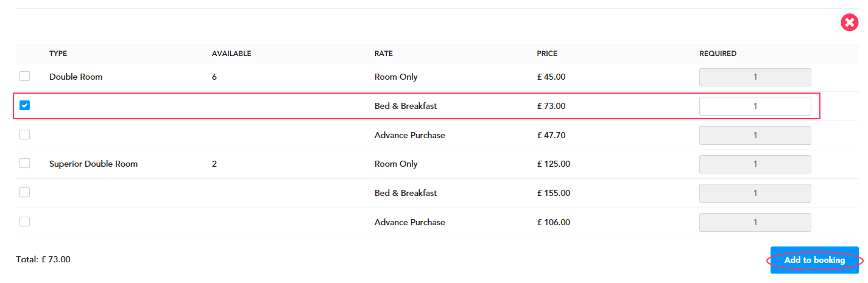Tick the Bed & Breakfast £155.00 checkbox
868x283 pixels.
tap(24, 192)
